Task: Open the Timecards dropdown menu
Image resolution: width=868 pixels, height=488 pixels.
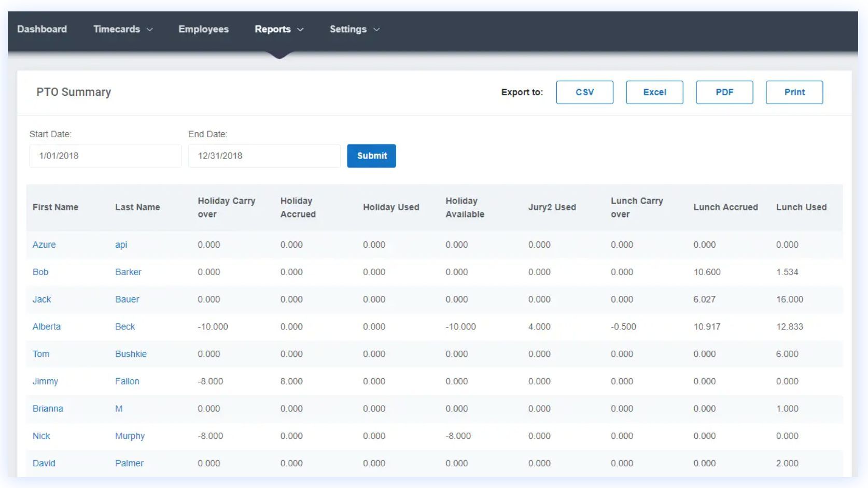Action: pos(123,29)
